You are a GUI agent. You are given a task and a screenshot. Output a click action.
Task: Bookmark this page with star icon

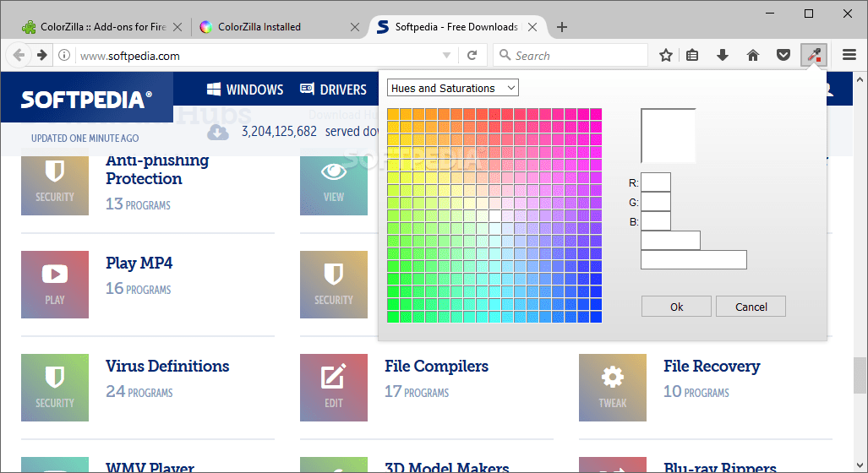666,55
